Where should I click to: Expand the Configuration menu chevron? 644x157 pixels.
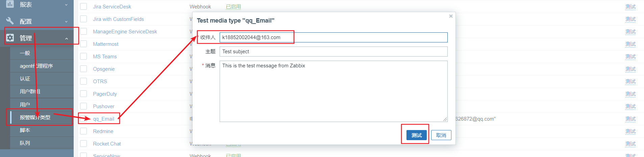click(66, 22)
